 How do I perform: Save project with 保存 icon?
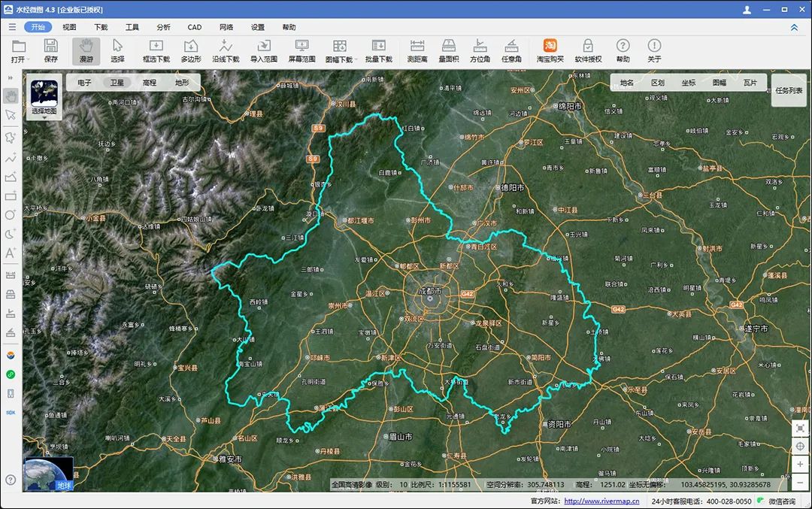(x=51, y=51)
